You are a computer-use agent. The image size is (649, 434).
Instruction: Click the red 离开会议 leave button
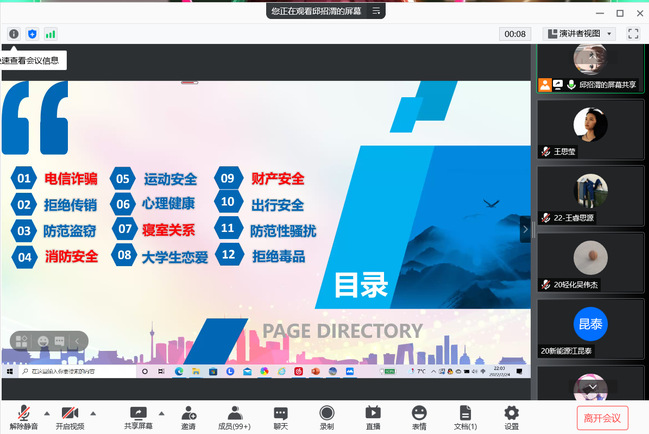pyautogui.click(x=603, y=417)
